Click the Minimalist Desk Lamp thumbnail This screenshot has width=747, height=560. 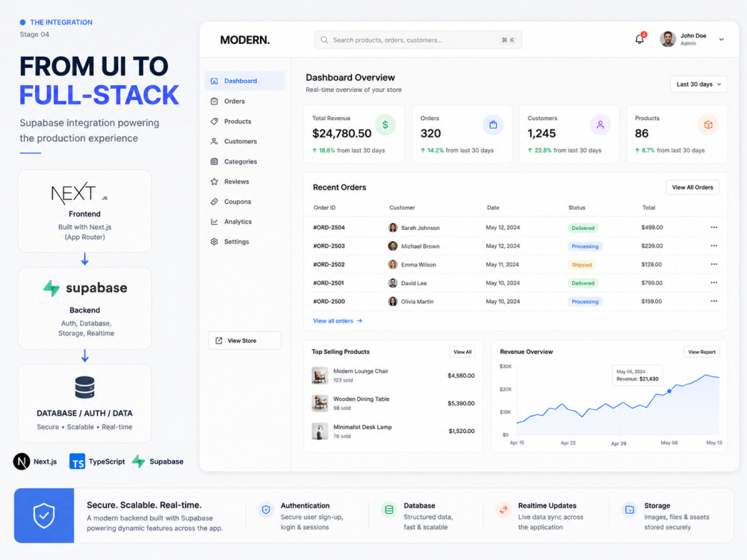[320, 431]
